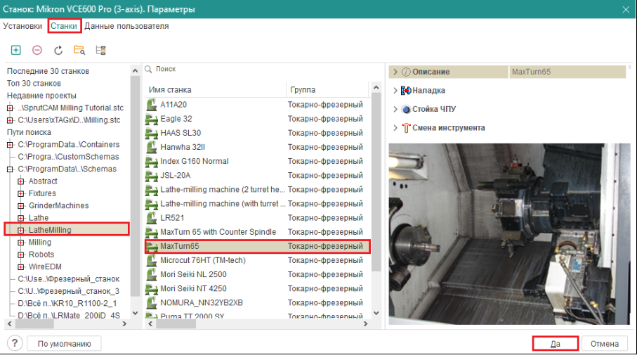
Task: Click the tree structure view icon
Action: coord(100,50)
